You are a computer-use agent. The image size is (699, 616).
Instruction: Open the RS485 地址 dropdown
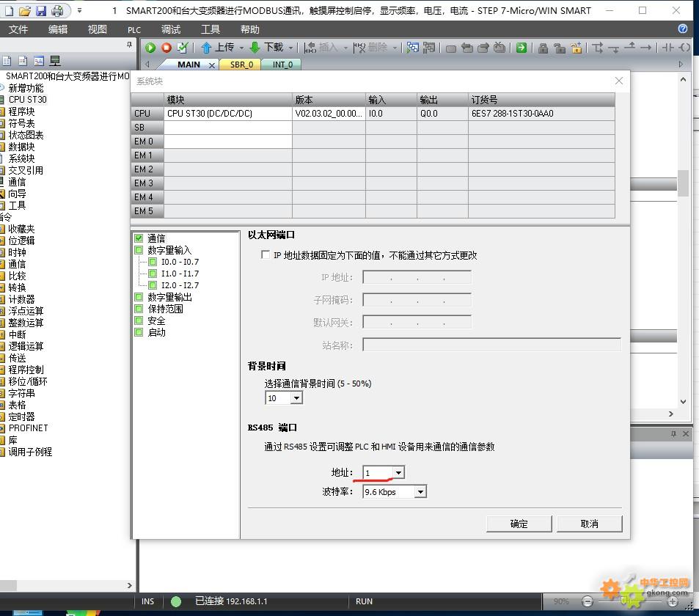click(x=398, y=472)
